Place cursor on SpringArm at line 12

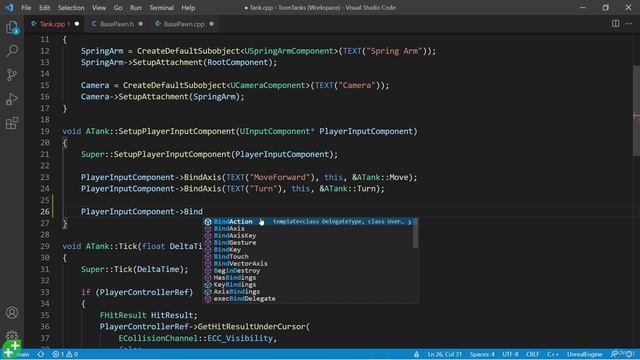click(102, 51)
